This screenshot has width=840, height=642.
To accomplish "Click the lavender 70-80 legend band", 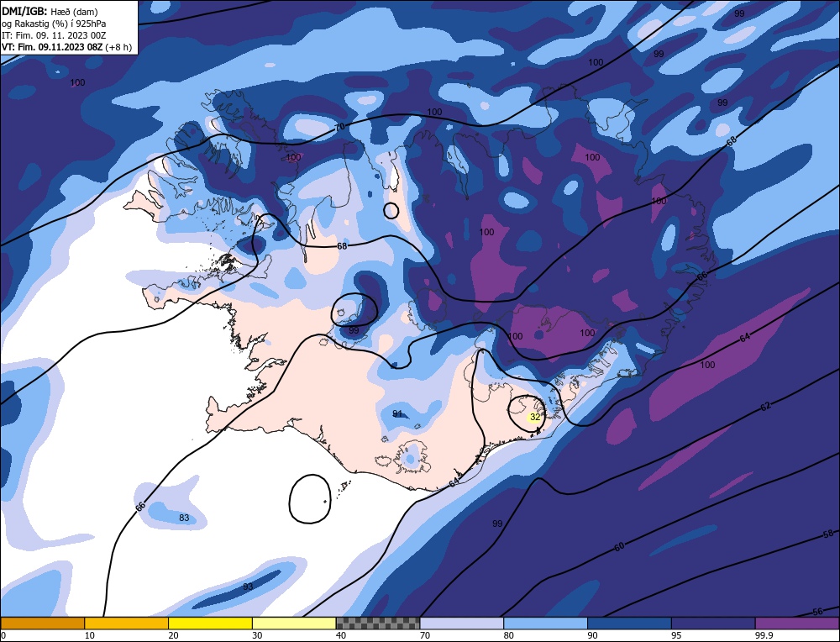I will (462, 623).
